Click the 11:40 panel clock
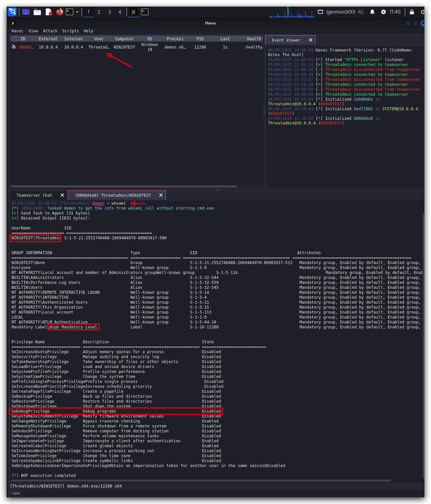Viewport: 431px width, 504px height. [x=395, y=12]
